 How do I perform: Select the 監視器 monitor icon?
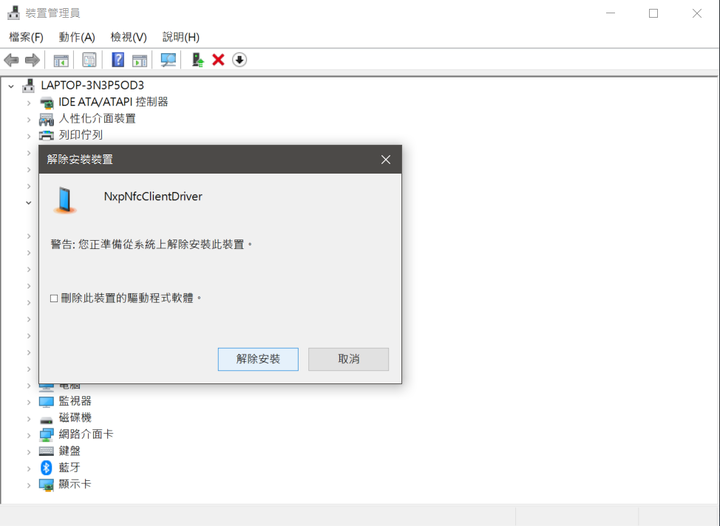click(x=46, y=402)
